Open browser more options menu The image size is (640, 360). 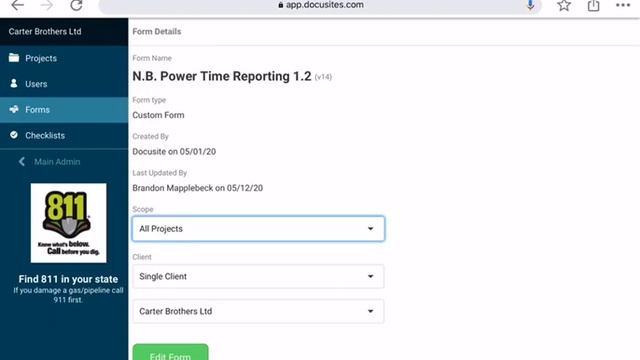pyautogui.click(x=623, y=5)
